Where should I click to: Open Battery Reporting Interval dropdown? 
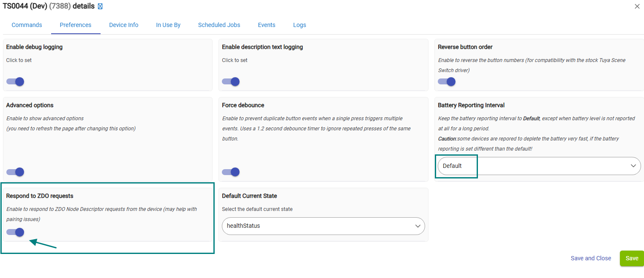pos(539,166)
